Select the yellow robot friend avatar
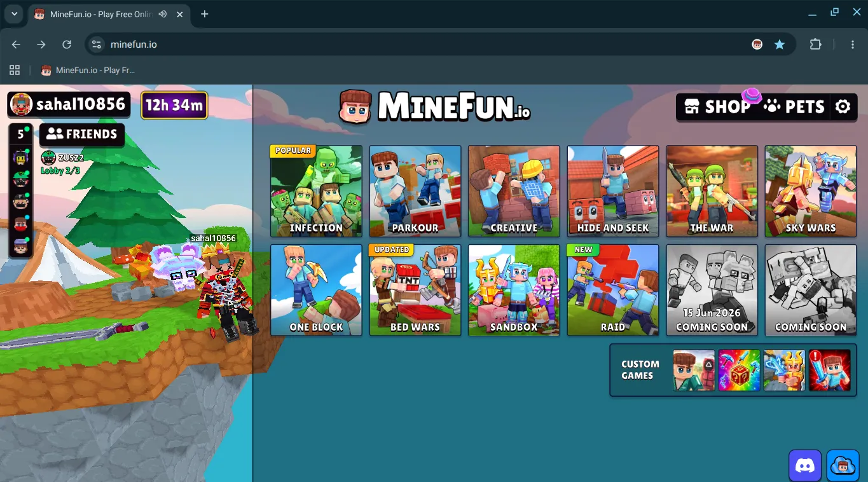The width and height of the screenshot is (868, 482). (x=21, y=157)
